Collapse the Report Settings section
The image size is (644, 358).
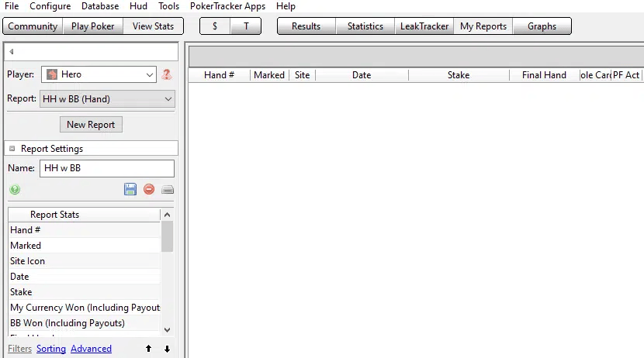point(12,149)
